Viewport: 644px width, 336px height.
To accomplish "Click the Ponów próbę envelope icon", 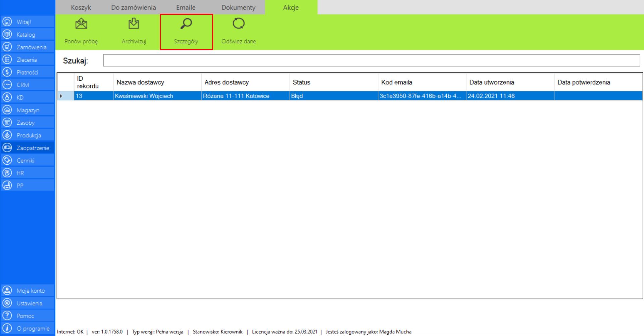I will pyautogui.click(x=81, y=24).
